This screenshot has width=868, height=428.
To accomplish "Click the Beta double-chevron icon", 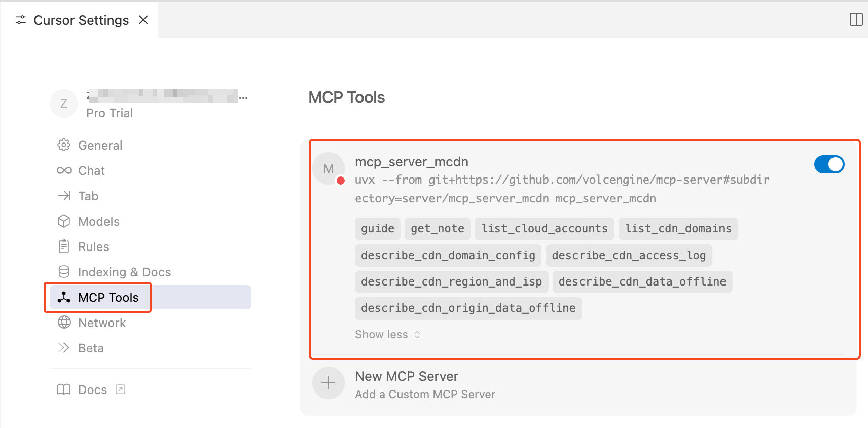I will pyautogui.click(x=64, y=348).
